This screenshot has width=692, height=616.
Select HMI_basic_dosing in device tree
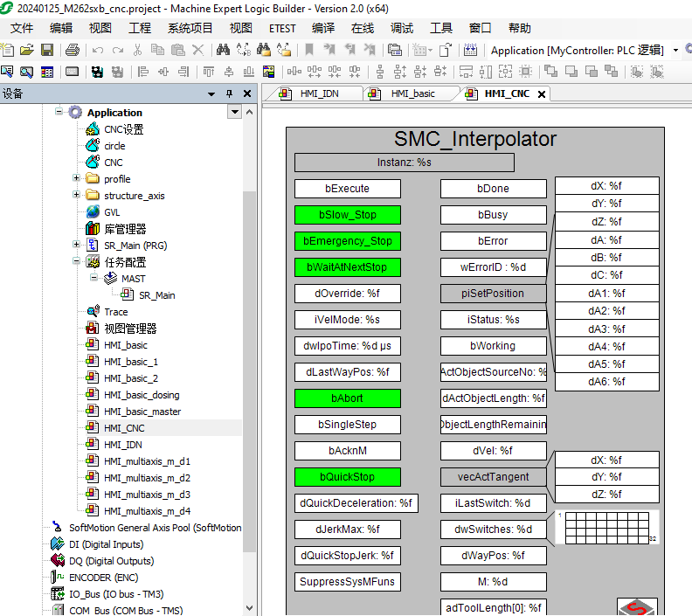point(142,395)
